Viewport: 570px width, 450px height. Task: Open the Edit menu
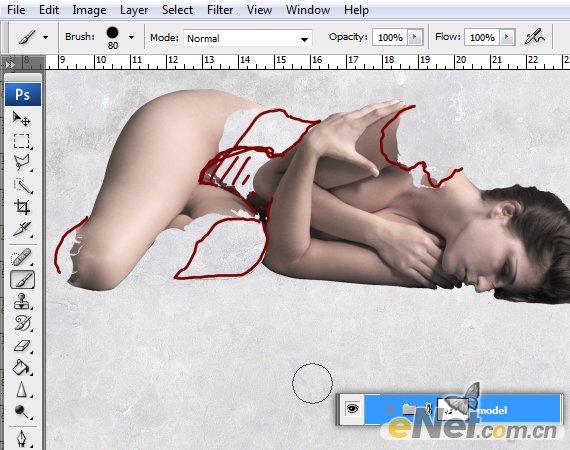pyautogui.click(x=49, y=10)
